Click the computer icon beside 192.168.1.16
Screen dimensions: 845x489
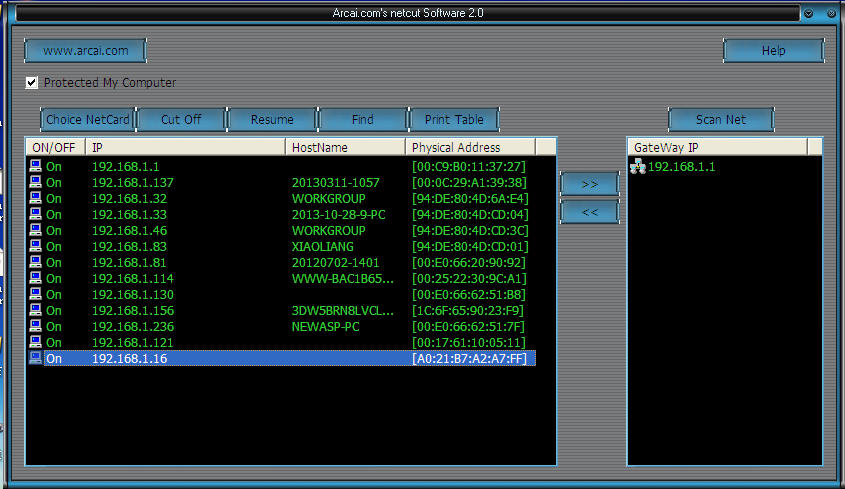click(35, 358)
